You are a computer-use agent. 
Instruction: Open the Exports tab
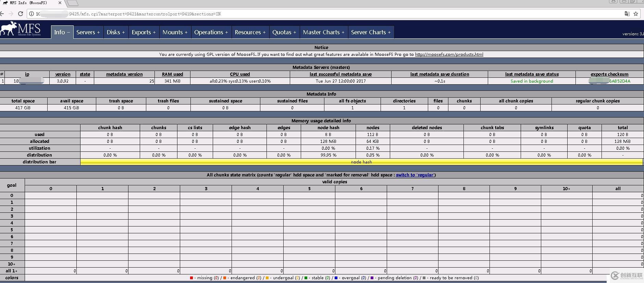point(141,32)
